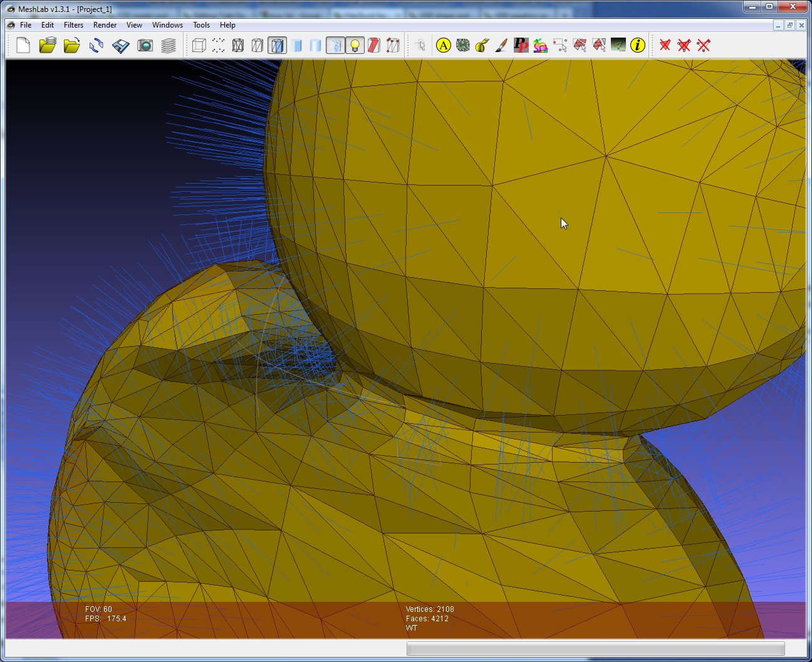
Task: Take a snapshot with the camera icon
Action: [x=145, y=45]
